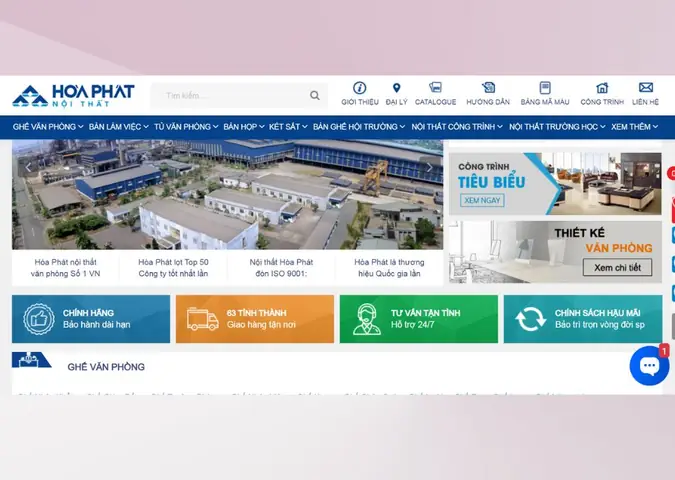
Task: Select slide tab 'Hòa Phát lọt Top 50'
Action: 173,268
